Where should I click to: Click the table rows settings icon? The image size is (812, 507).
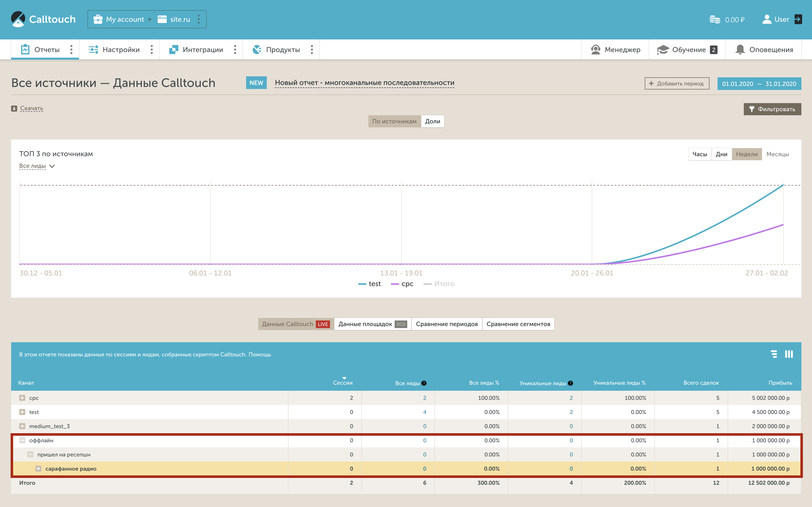pyautogui.click(x=774, y=354)
